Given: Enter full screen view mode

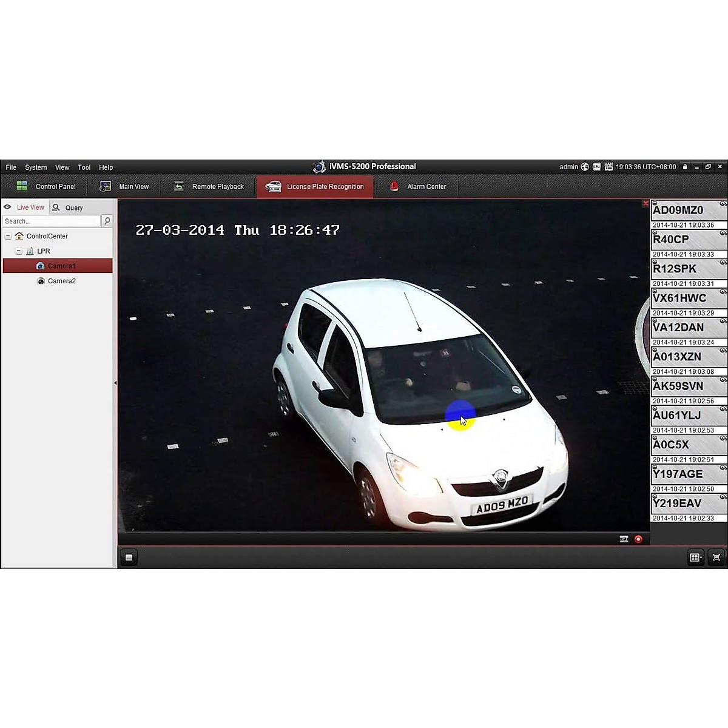Looking at the screenshot, I should coord(716,558).
